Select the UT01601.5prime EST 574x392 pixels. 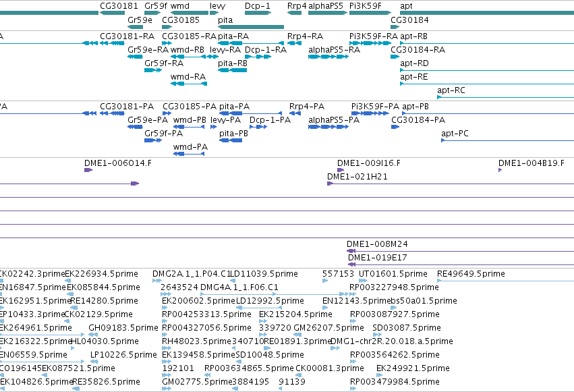click(363, 281)
